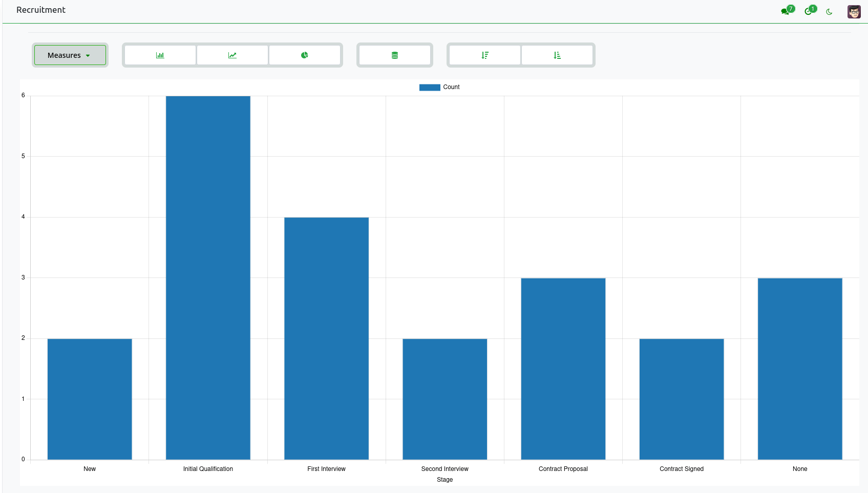The image size is (868, 493).
Task: Click the First Interview bar
Action: (326, 338)
